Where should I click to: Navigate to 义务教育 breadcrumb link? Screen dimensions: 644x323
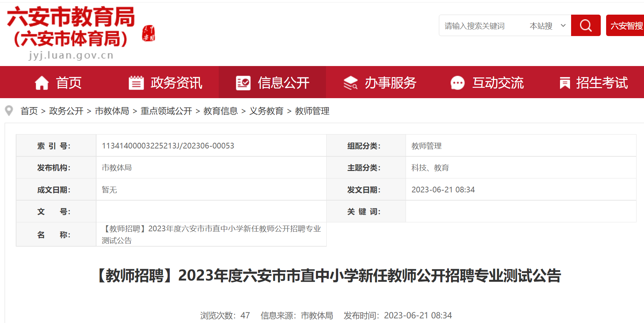click(x=266, y=111)
